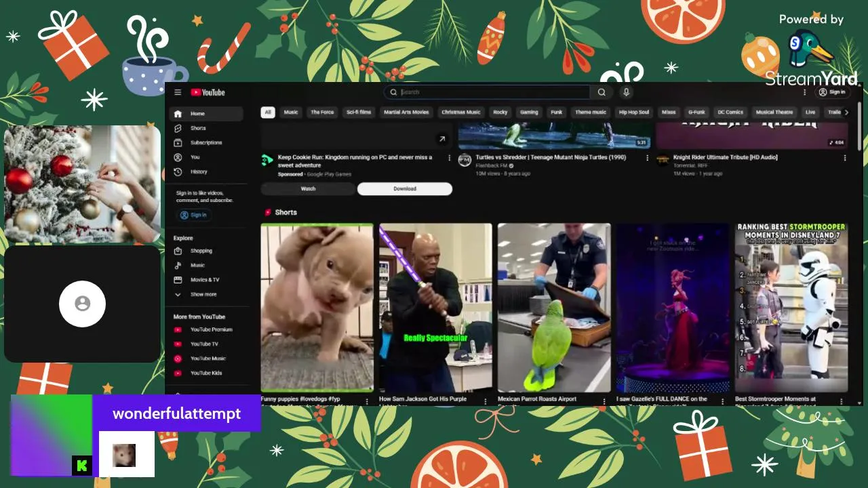The image size is (868, 488).
Task: Open YouTube Premium in the sidebar
Action: pos(206,329)
